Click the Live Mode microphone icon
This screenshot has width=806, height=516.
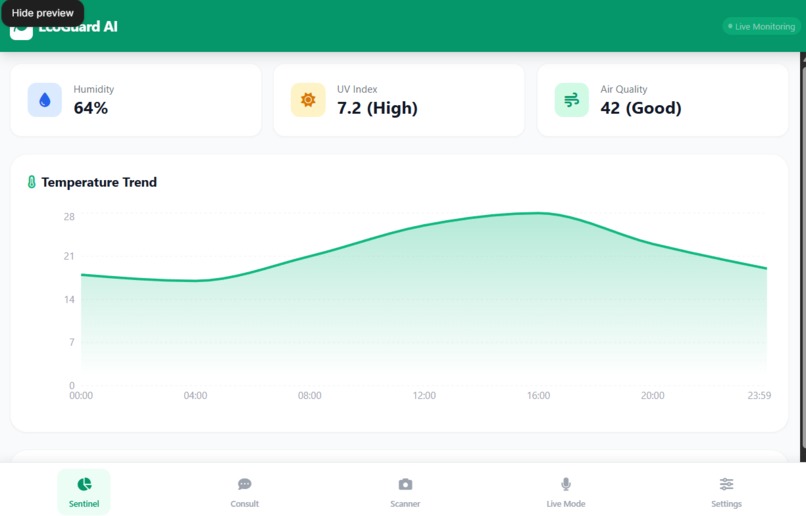click(565, 484)
